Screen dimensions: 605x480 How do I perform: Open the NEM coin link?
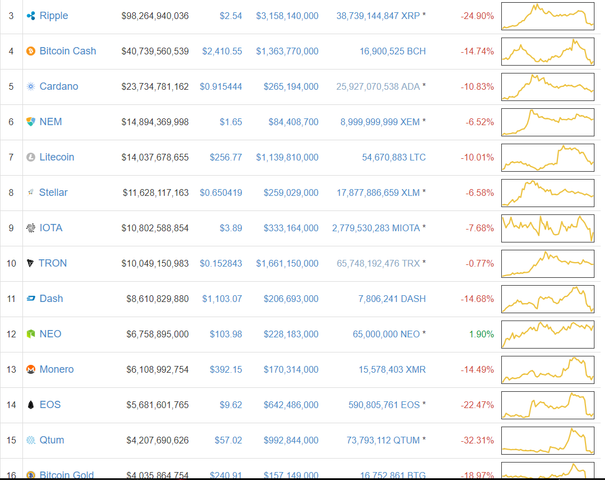(51, 122)
